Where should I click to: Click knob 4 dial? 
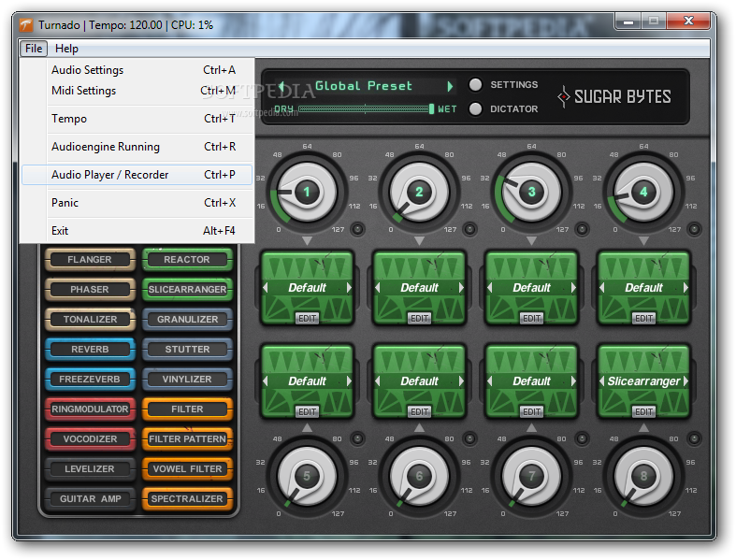pyautogui.click(x=643, y=192)
